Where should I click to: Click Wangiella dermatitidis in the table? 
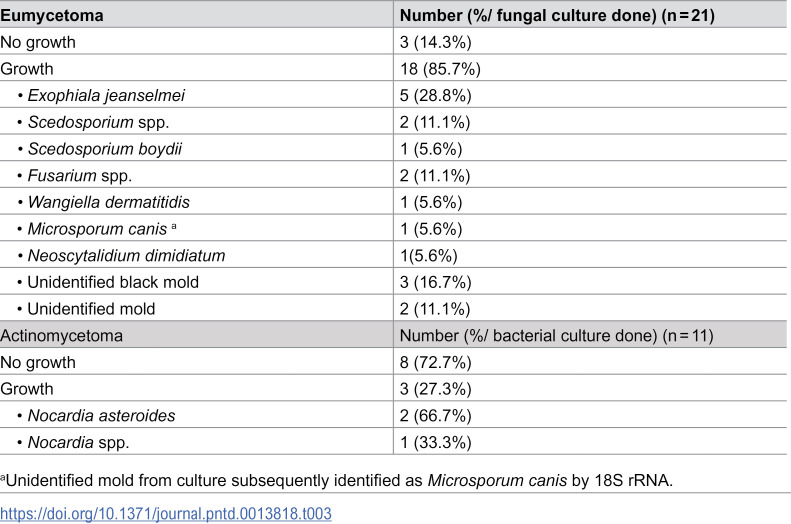click(108, 202)
